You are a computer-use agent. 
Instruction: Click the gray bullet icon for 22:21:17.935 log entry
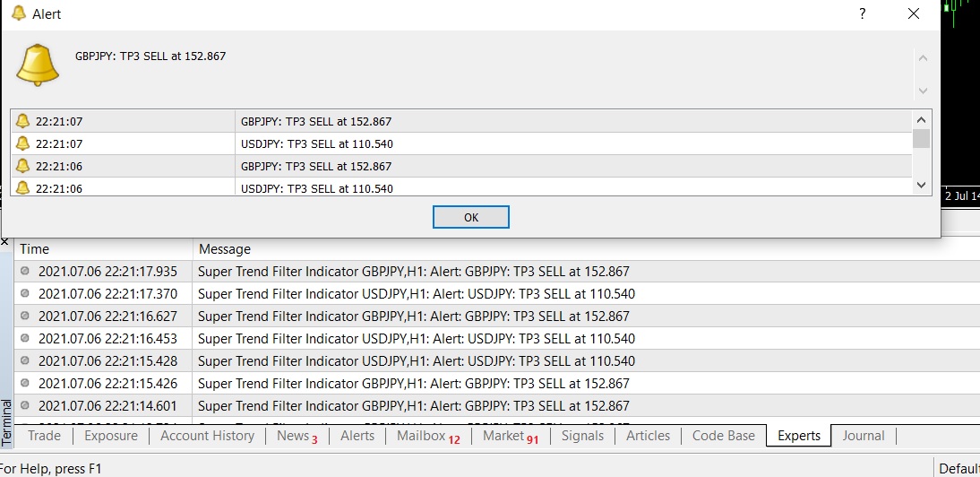tap(25, 271)
